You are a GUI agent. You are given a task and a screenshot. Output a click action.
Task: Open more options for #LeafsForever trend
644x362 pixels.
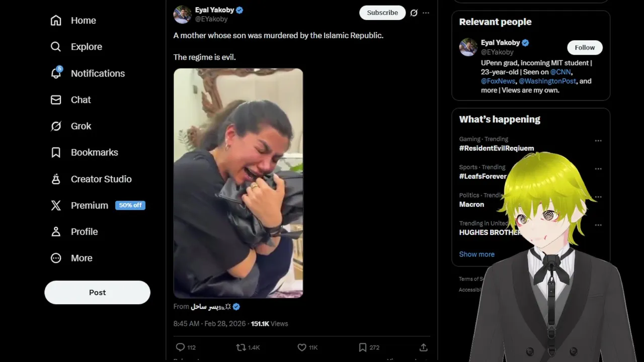tap(598, 169)
